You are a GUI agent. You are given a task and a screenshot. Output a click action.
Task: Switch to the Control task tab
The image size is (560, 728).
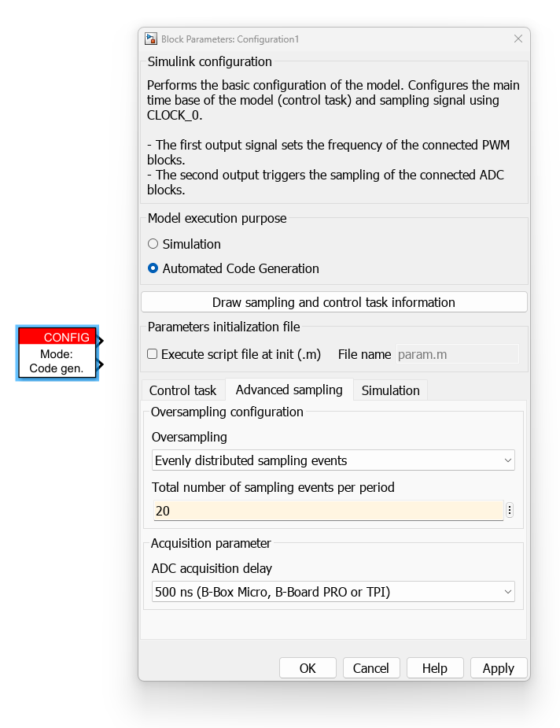coord(182,390)
